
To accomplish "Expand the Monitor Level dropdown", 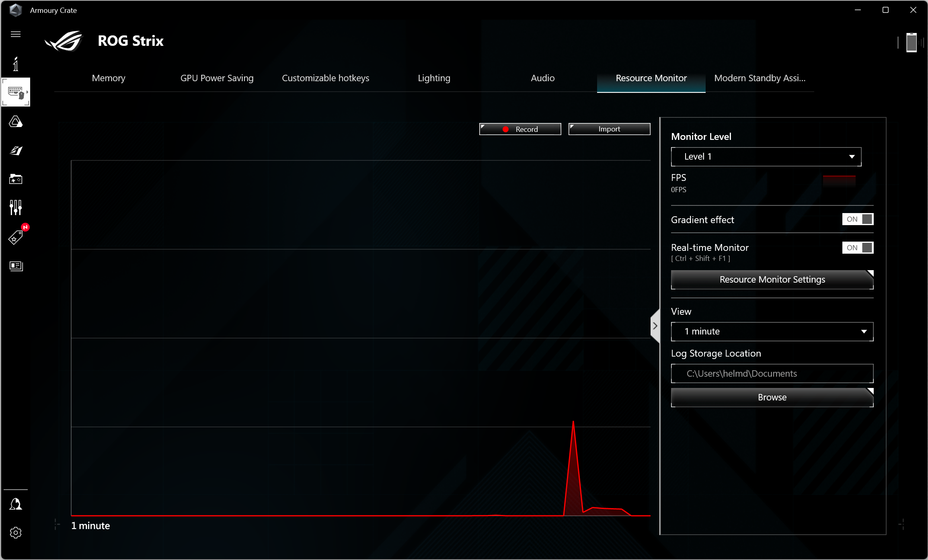I will (766, 157).
